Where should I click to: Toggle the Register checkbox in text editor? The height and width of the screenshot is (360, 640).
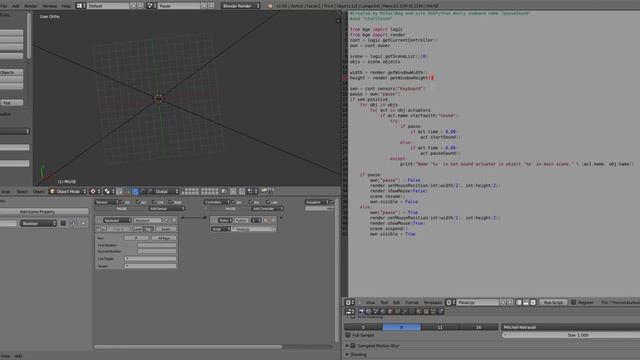(573, 302)
